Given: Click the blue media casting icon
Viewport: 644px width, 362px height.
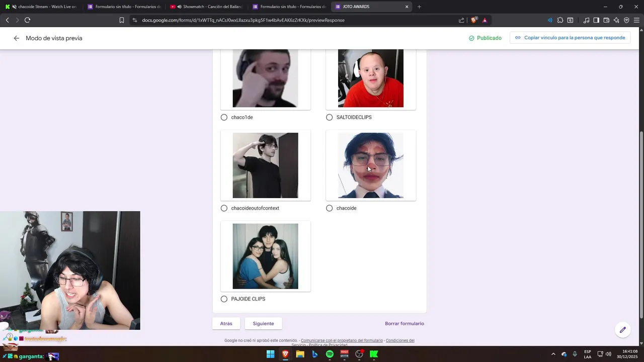Looking at the screenshot, I should click(x=550, y=20).
